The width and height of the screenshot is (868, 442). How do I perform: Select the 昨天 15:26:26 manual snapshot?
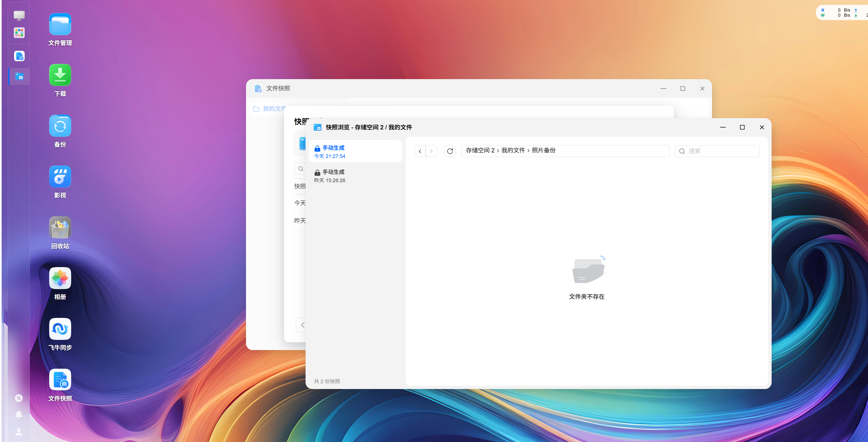point(355,176)
